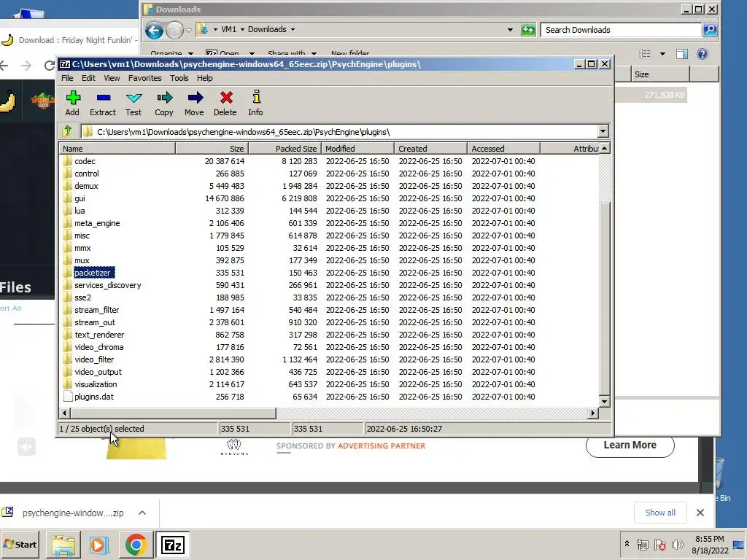Expand the Downloads breadcrumb arrow
The image size is (747, 560).
click(293, 29)
